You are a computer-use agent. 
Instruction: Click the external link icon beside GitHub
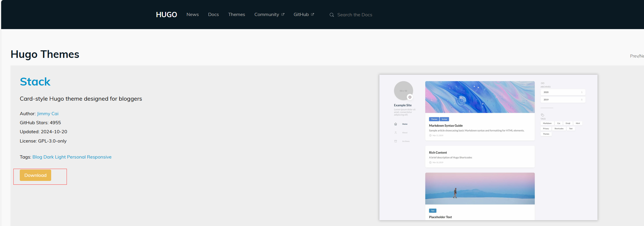pyautogui.click(x=313, y=15)
